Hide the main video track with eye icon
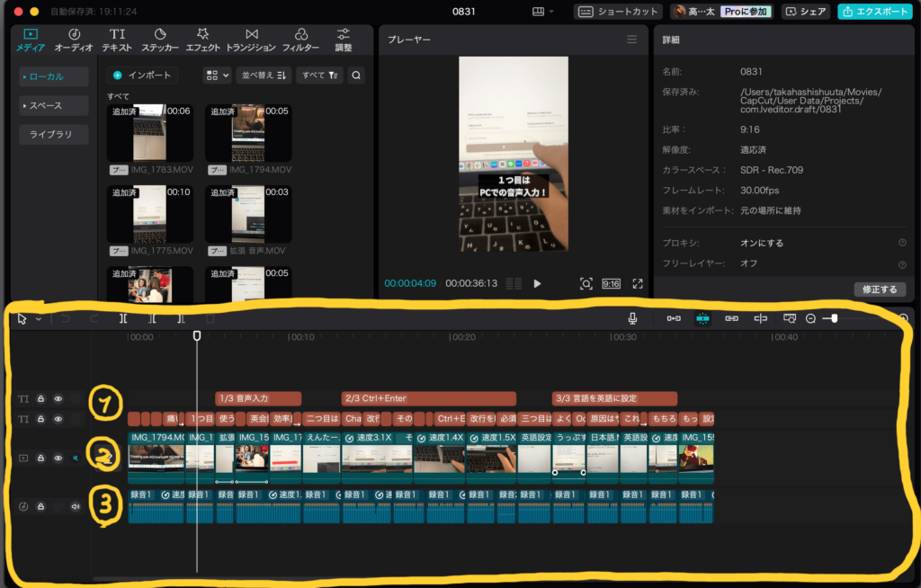921x588 pixels. [x=58, y=458]
